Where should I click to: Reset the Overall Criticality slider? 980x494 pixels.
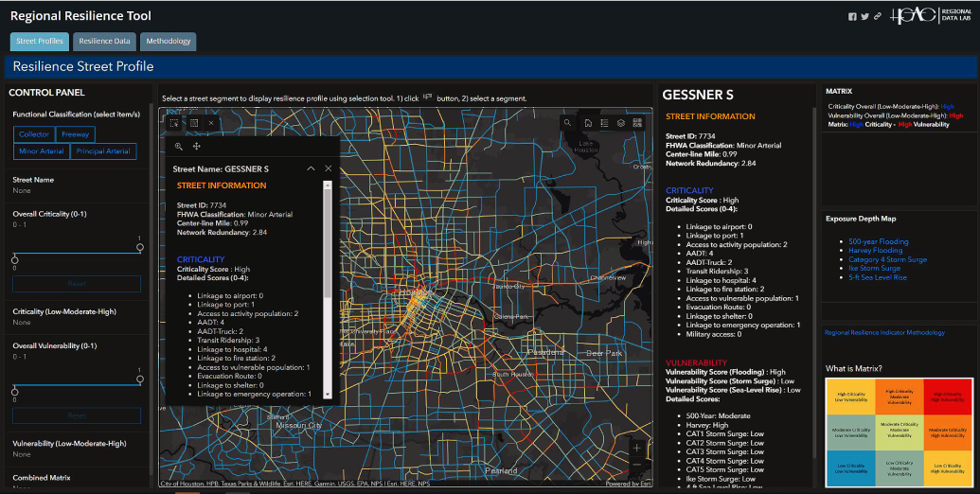tap(77, 284)
